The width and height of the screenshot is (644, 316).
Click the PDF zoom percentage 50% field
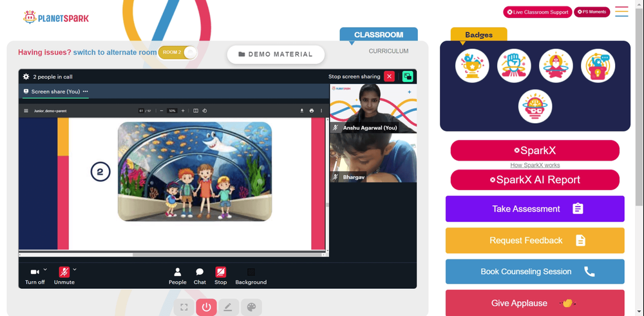coord(172,111)
